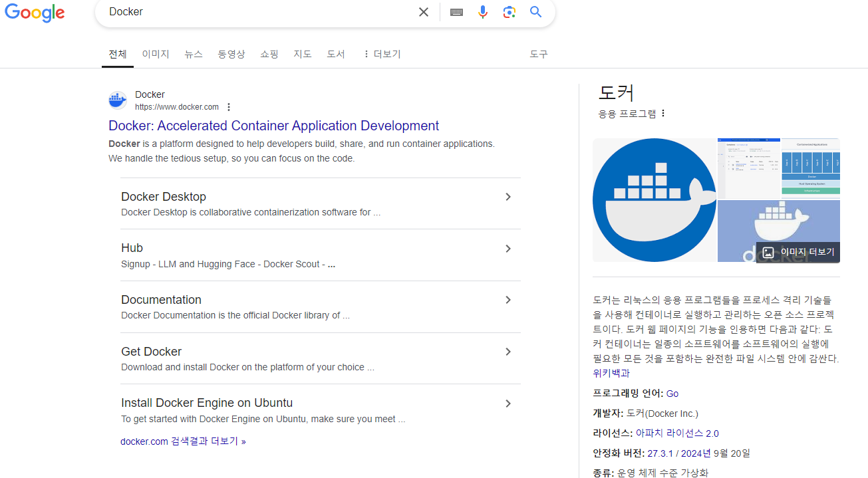Viewport: 868px width, 478px height.
Task: Open the Docker Desktop sitelink
Action: click(x=164, y=197)
